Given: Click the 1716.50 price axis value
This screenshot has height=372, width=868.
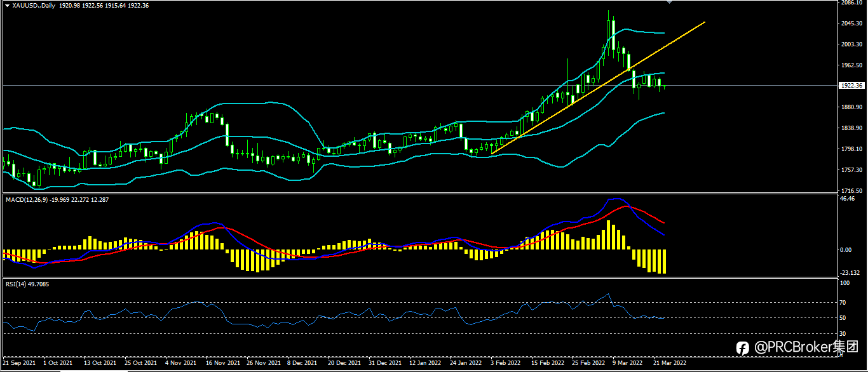Looking at the screenshot, I should pyautogui.click(x=850, y=190).
